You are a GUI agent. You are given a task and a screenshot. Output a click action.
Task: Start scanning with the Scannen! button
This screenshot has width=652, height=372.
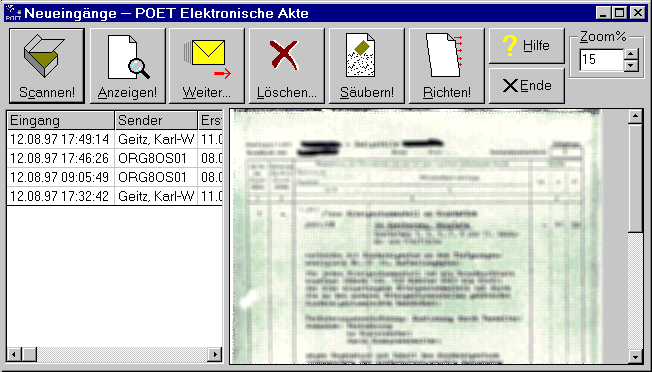click(47, 66)
